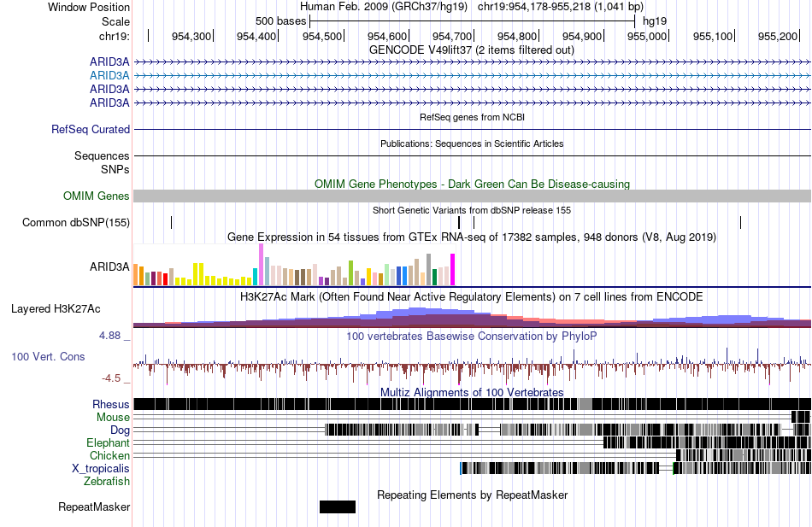Click the hg19 label beside scale bar
Viewport: 812px width, 527px height.
pyautogui.click(x=655, y=21)
